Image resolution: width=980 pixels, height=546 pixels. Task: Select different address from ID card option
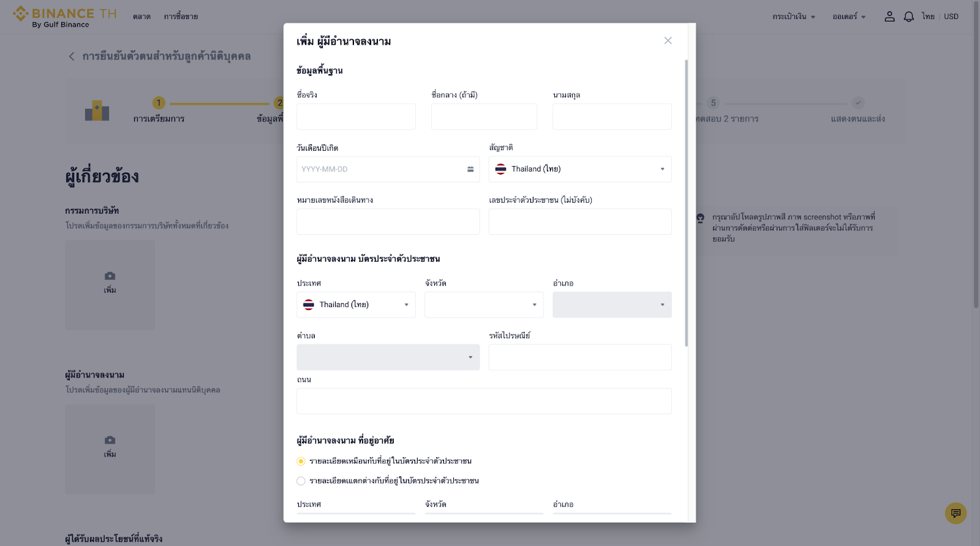coord(301,481)
